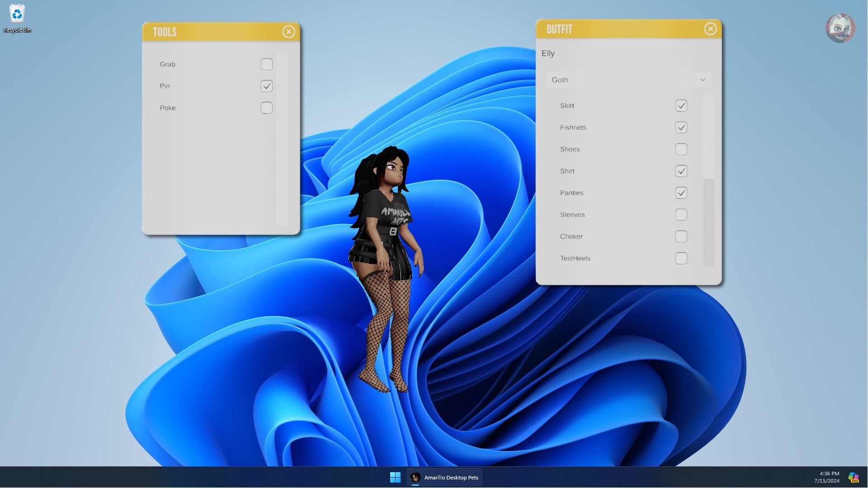Click the clock in the system tray
The image size is (868, 488).
tap(828, 476)
